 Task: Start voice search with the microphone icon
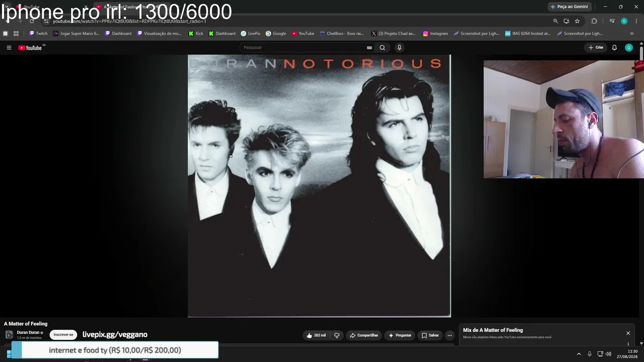[399, 48]
